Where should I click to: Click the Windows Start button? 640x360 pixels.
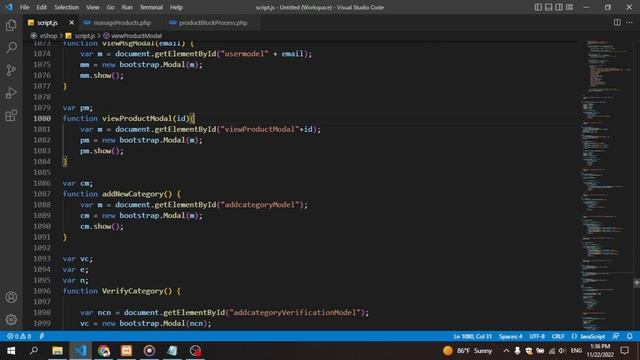point(11,351)
